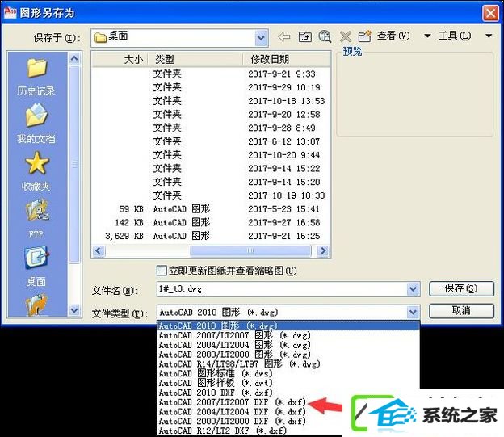Choose AutoCAD 2007/LT2007 DXF (*.dxf) option

tap(232, 402)
